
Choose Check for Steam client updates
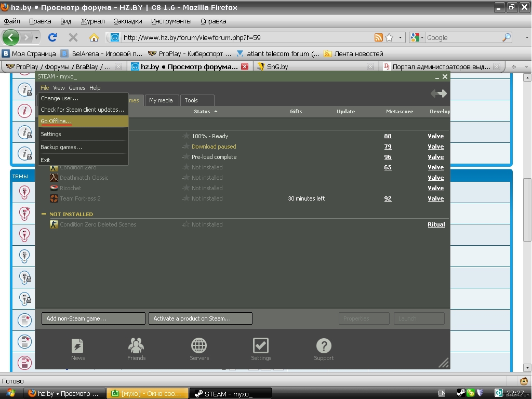click(x=84, y=110)
